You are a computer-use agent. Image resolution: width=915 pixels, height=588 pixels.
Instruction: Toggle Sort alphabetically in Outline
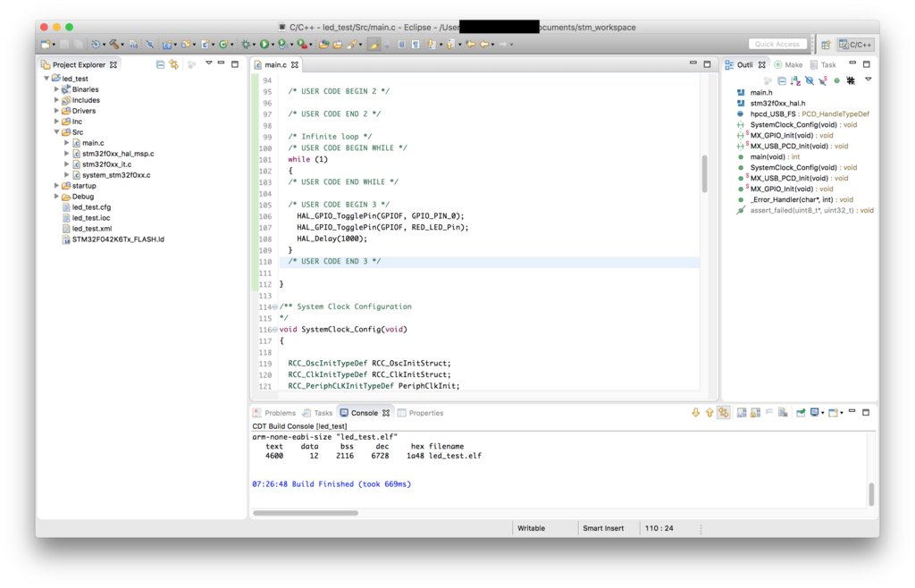[x=795, y=80]
